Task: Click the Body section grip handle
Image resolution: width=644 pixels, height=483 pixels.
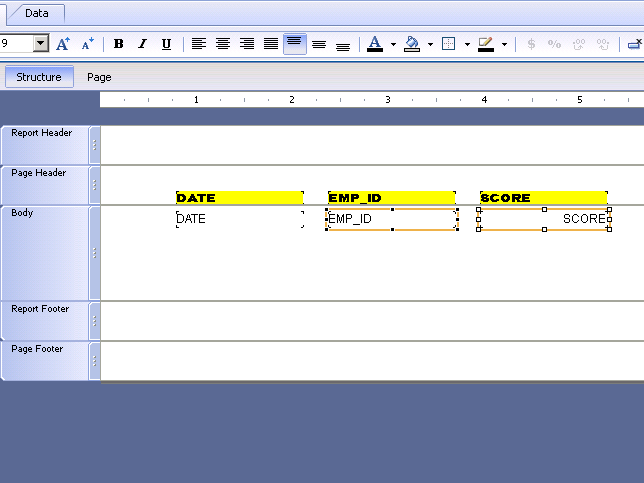Action: coord(95,253)
